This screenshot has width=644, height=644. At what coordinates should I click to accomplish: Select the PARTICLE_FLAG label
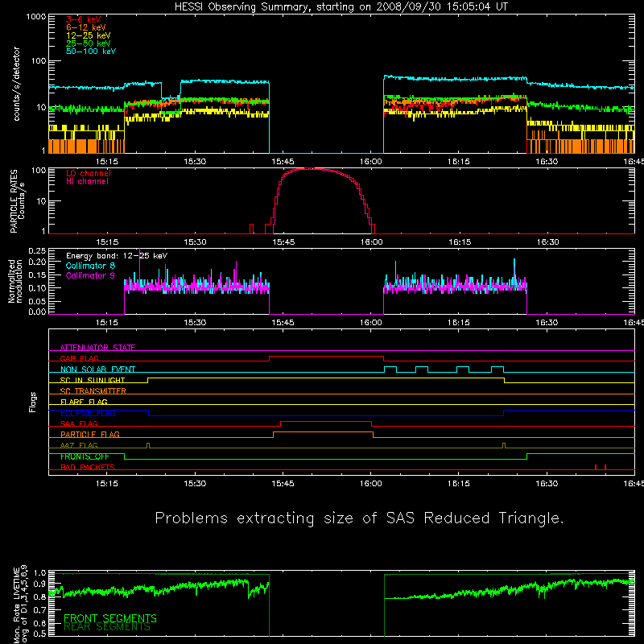coord(90,434)
